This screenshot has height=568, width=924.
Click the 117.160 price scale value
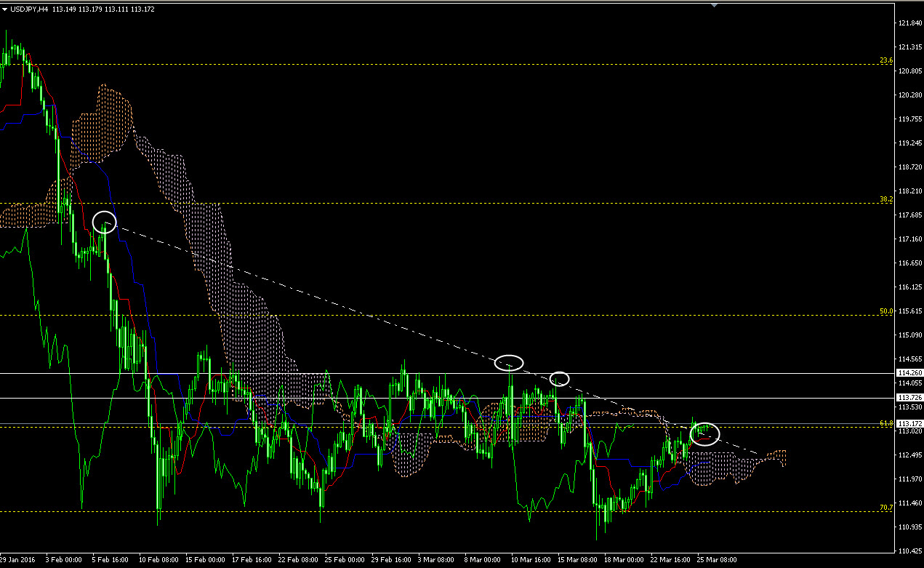(910, 239)
